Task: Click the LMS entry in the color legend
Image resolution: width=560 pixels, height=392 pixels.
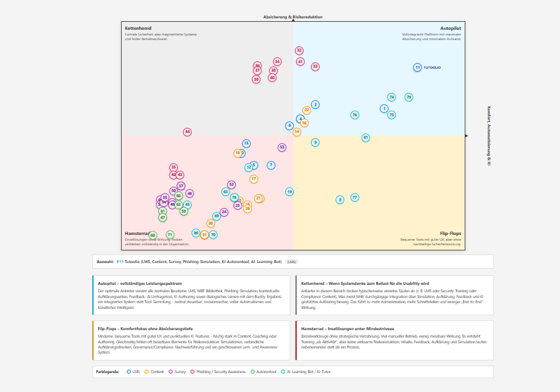Action: (133, 372)
